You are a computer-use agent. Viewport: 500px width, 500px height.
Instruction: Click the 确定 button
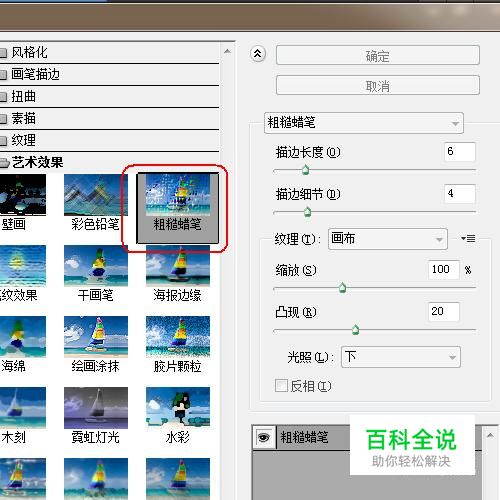coord(378,55)
